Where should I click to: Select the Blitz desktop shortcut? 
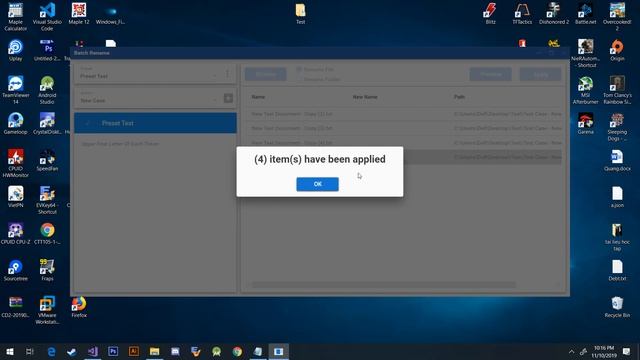pos(490,14)
